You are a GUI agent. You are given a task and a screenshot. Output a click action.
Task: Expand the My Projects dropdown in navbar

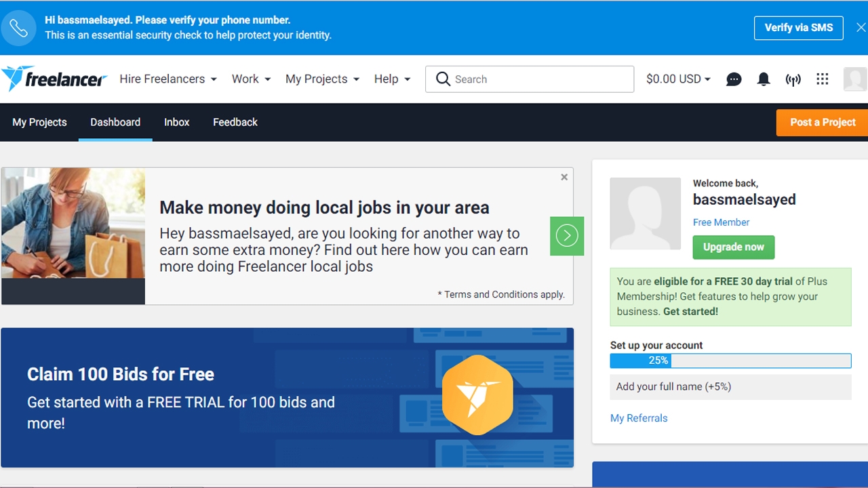[x=322, y=79]
